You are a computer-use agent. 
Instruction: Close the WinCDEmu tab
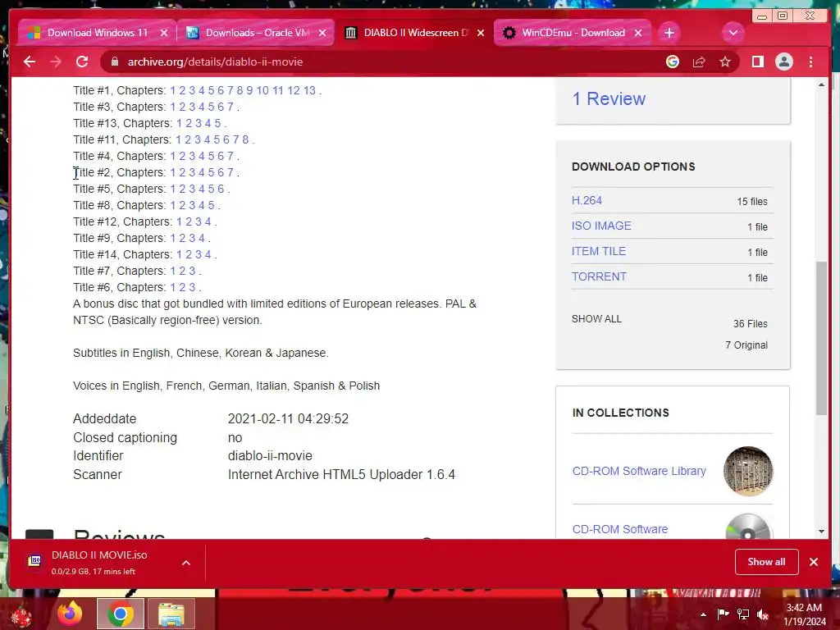click(638, 33)
